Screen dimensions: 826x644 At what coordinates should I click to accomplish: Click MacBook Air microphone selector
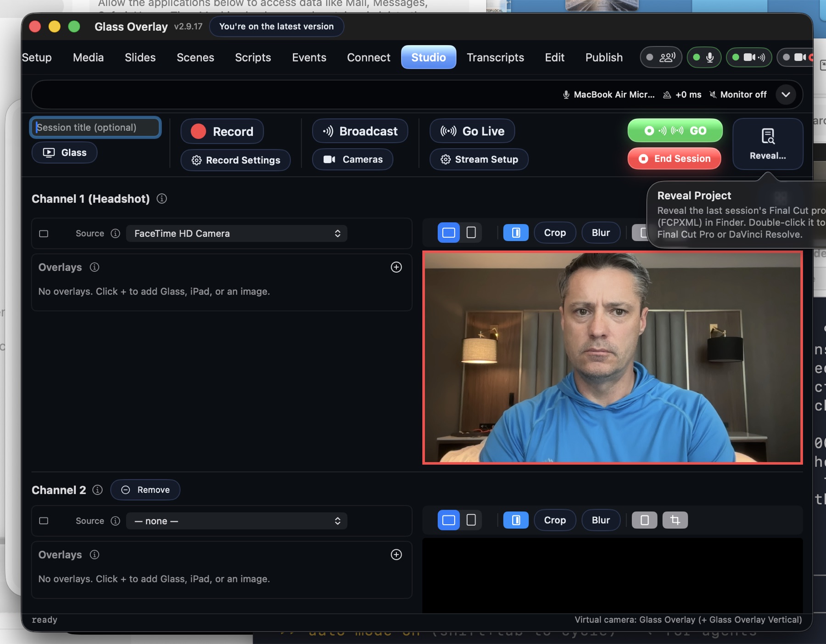(609, 95)
